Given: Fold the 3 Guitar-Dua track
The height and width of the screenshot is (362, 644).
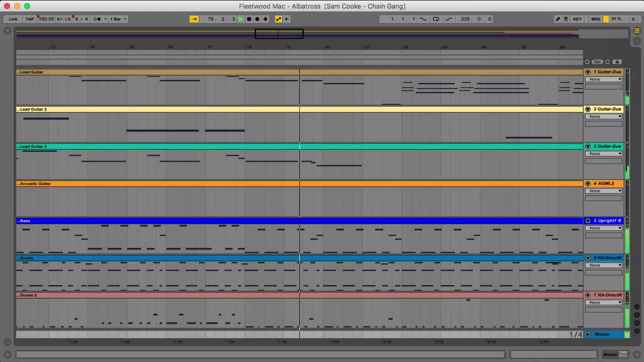Looking at the screenshot, I should click(x=588, y=146).
